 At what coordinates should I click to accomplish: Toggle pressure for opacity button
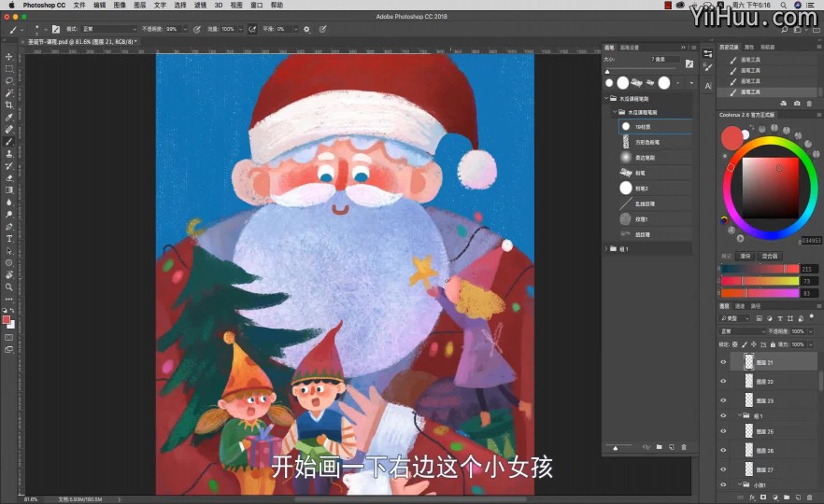click(x=197, y=30)
